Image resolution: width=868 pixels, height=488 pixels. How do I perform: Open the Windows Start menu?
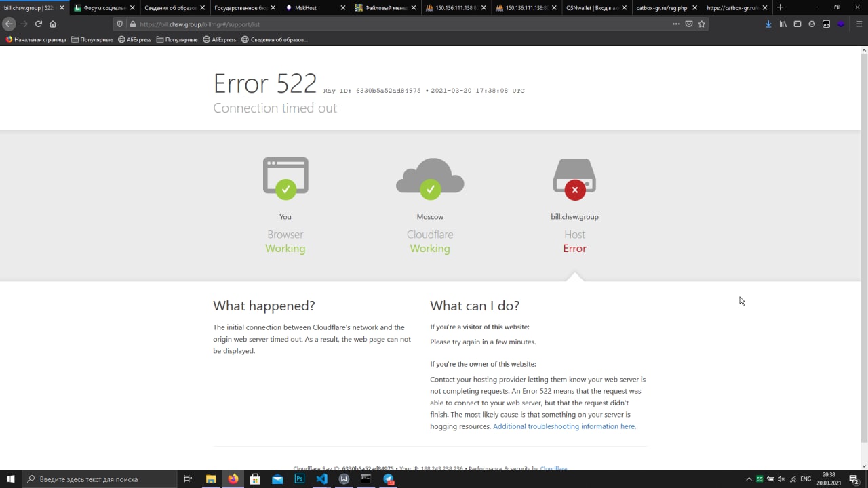click(x=11, y=479)
